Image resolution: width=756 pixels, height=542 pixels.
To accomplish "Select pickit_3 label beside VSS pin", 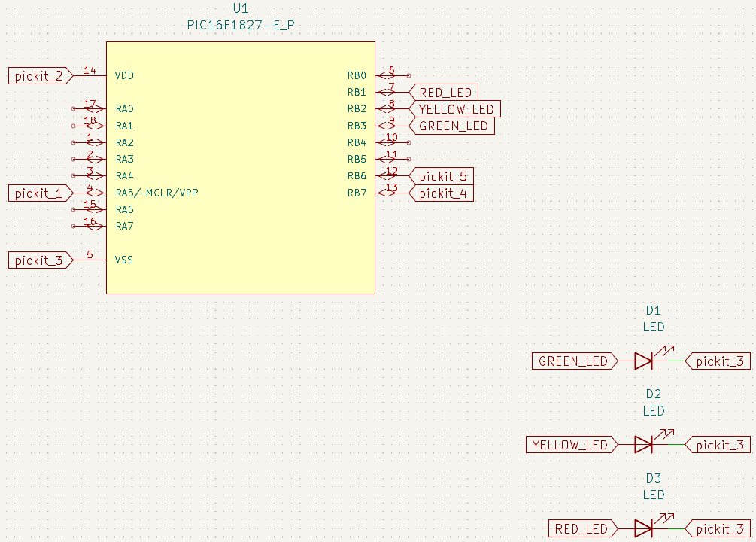I will (x=41, y=260).
